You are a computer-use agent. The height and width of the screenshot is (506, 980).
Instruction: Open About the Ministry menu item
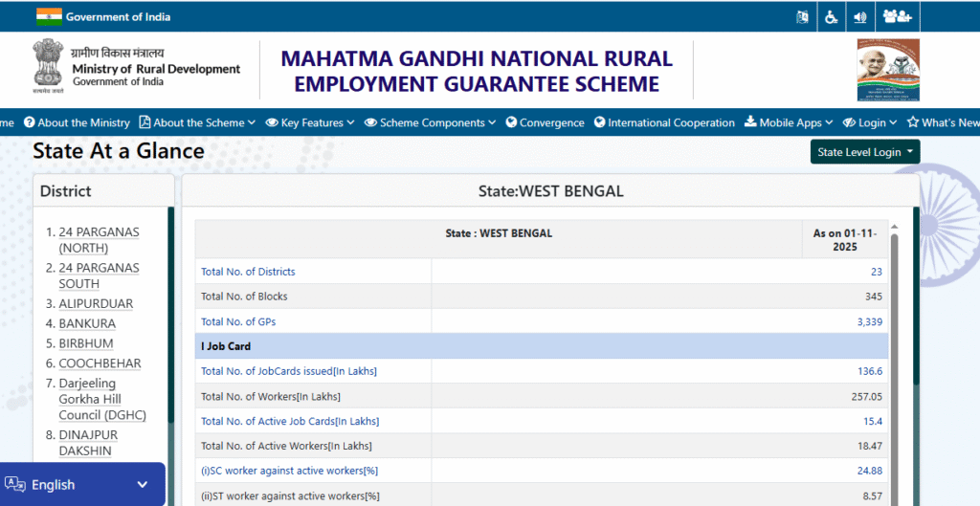77,123
